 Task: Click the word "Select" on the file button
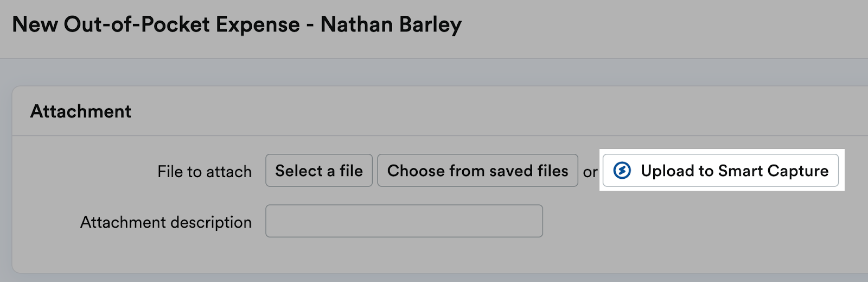point(299,171)
